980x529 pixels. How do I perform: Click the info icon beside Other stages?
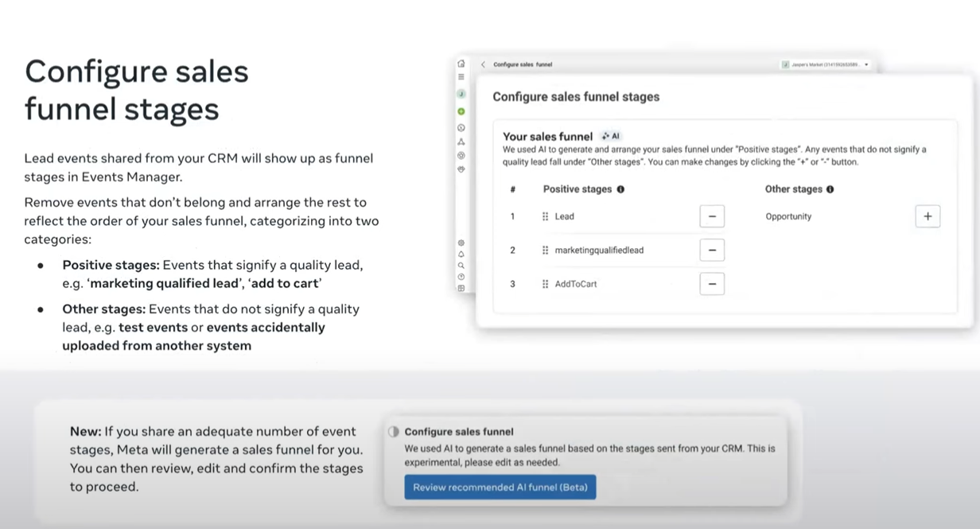point(830,189)
